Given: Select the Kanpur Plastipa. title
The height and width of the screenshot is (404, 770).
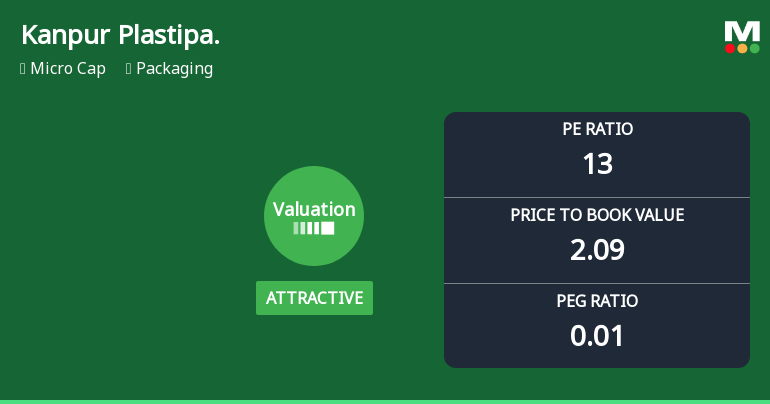Looking at the screenshot, I should (x=120, y=35).
